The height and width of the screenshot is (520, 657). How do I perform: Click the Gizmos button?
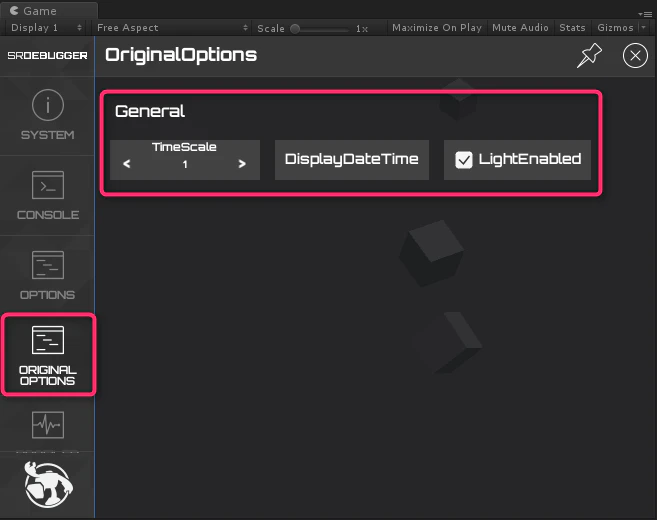click(615, 28)
